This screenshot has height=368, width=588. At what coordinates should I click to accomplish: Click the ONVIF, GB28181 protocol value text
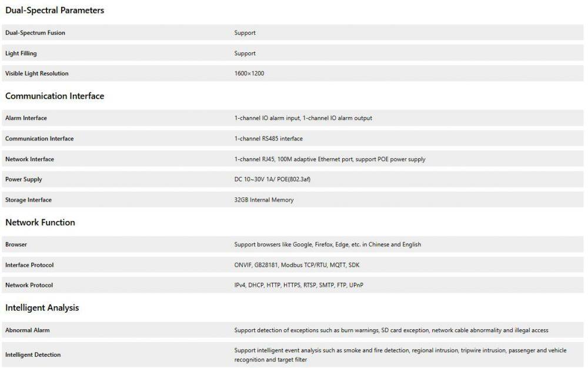click(x=296, y=265)
